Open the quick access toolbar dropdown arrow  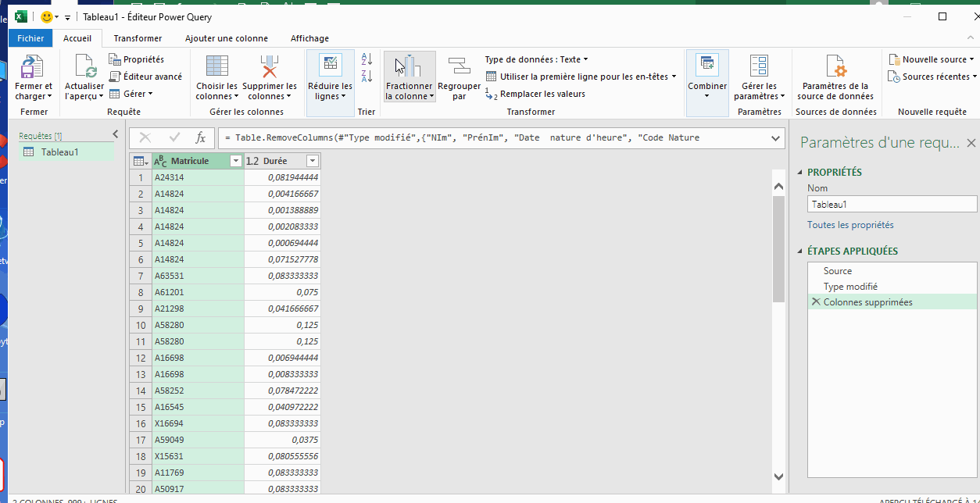pyautogui.click(x=68, y=17)
